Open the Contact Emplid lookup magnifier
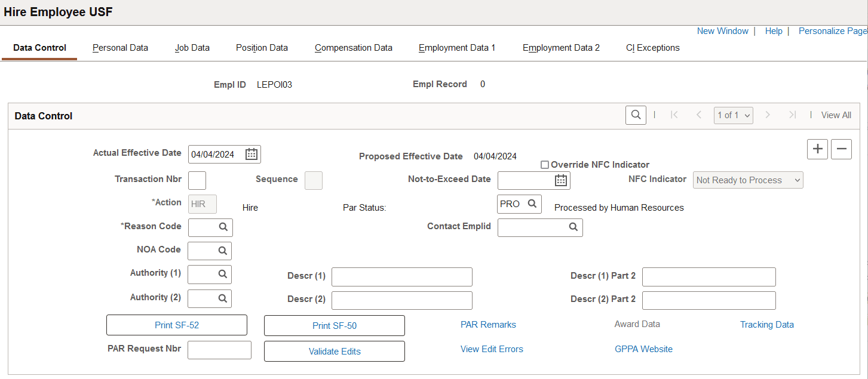 (573, 227)
